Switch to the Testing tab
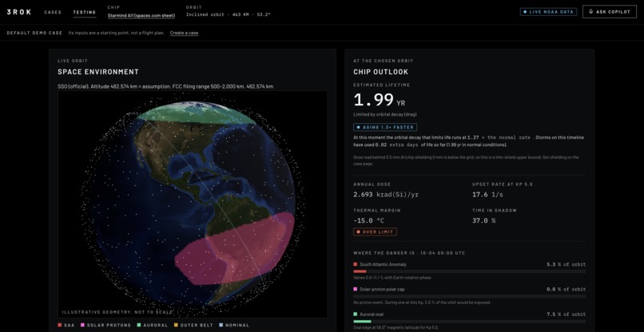 click(85, 12)
